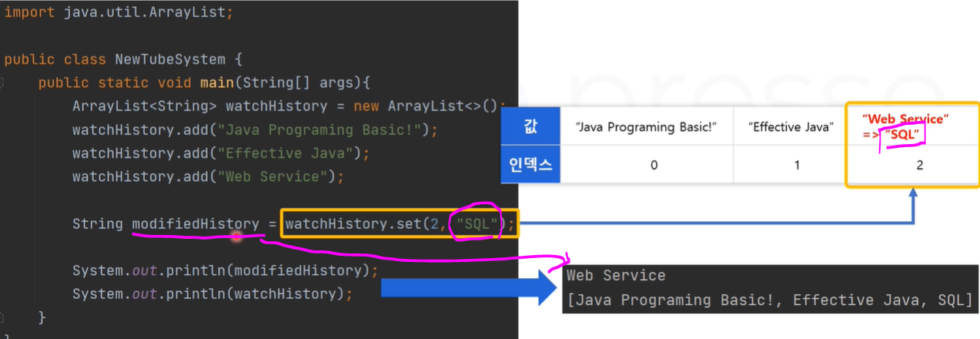Click the 인덱스 header cell in the table
The width and height of the screenshot is (980, 339).
(x=530, y=165)
